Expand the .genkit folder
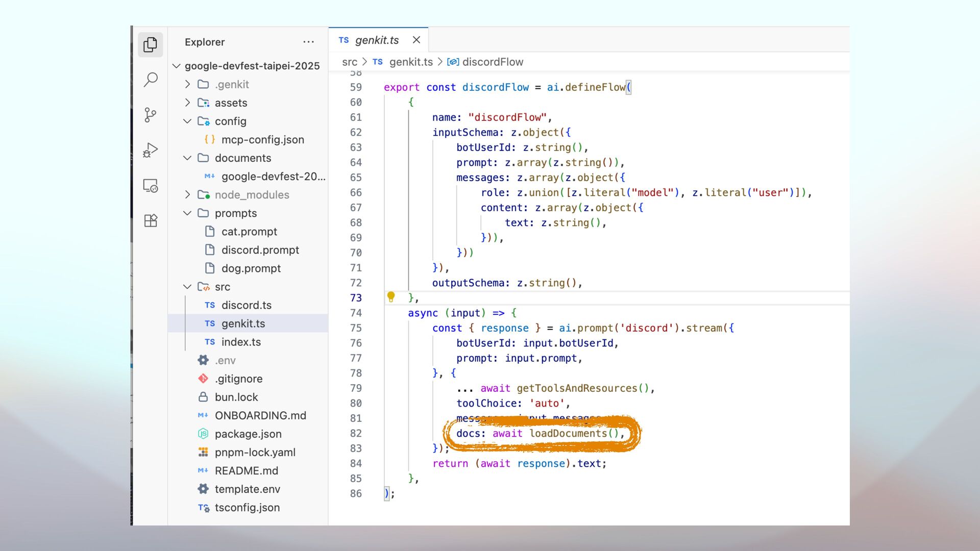 (x=187, y=84)
